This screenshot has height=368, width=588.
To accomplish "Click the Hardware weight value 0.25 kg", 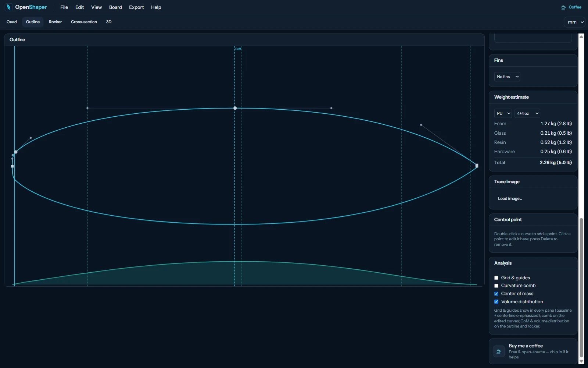I will pos(556,152).
